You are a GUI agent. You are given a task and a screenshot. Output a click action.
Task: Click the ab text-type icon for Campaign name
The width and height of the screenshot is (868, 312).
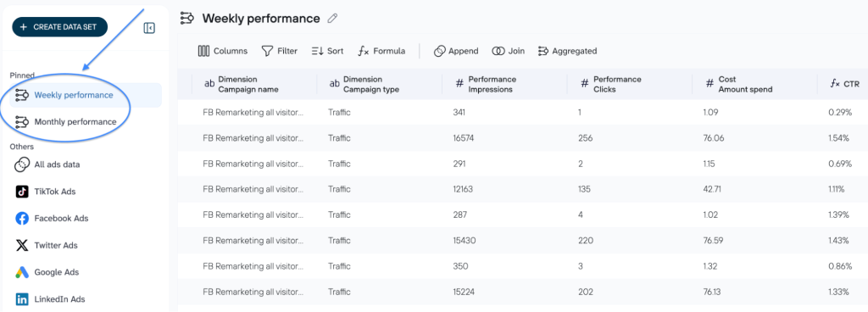[209, 84]
